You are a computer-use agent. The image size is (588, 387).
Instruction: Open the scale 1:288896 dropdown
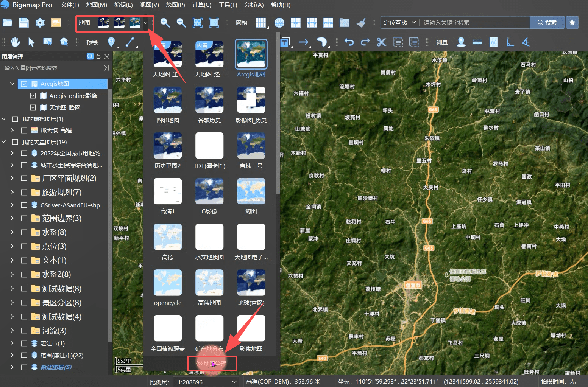[x=206, y=382]
